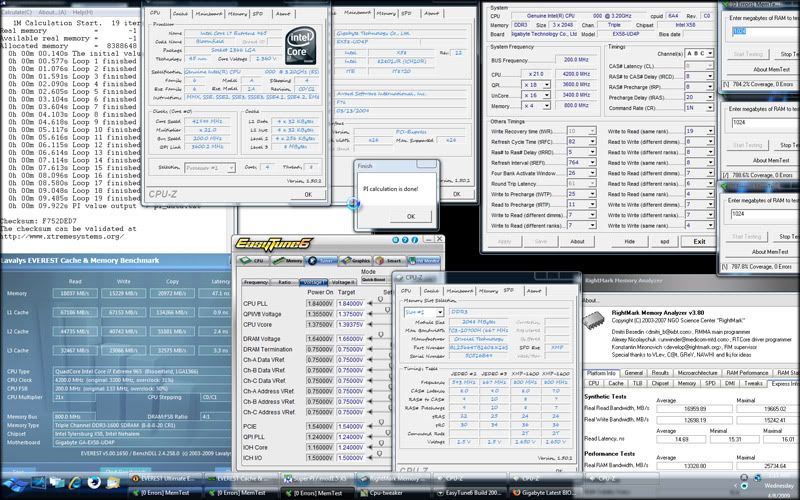Click the Windows Start orb
The height and width of the screenshot is (500, 800).
tap(15, 483)
